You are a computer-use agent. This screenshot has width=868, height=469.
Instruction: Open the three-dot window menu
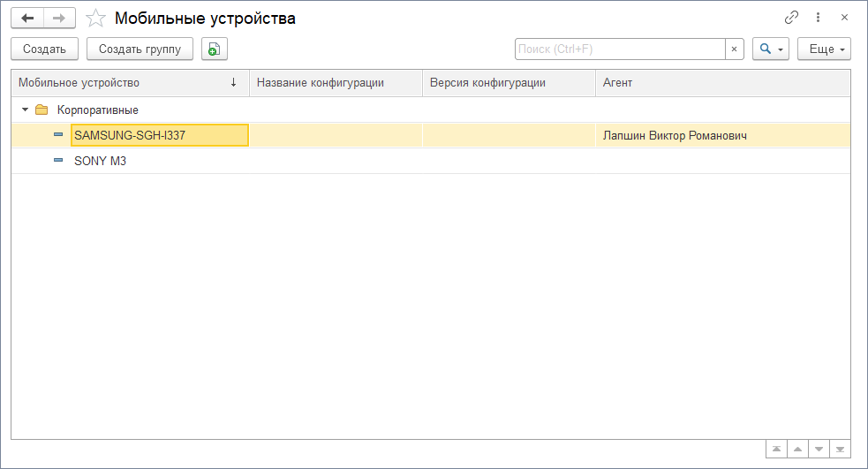coord(818,18)
